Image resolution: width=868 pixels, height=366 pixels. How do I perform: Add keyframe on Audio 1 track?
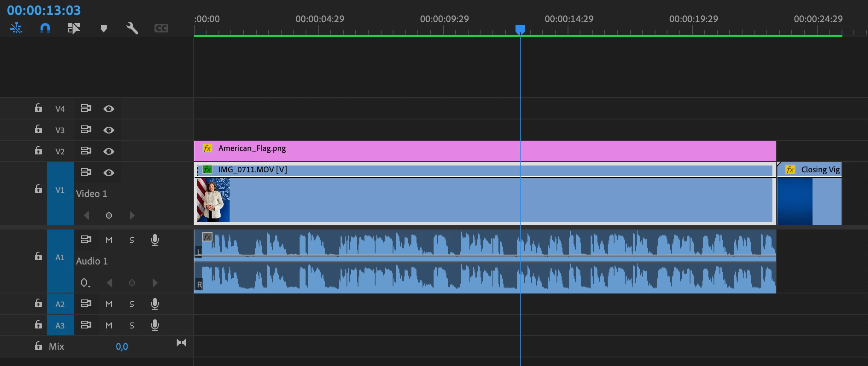132,283
